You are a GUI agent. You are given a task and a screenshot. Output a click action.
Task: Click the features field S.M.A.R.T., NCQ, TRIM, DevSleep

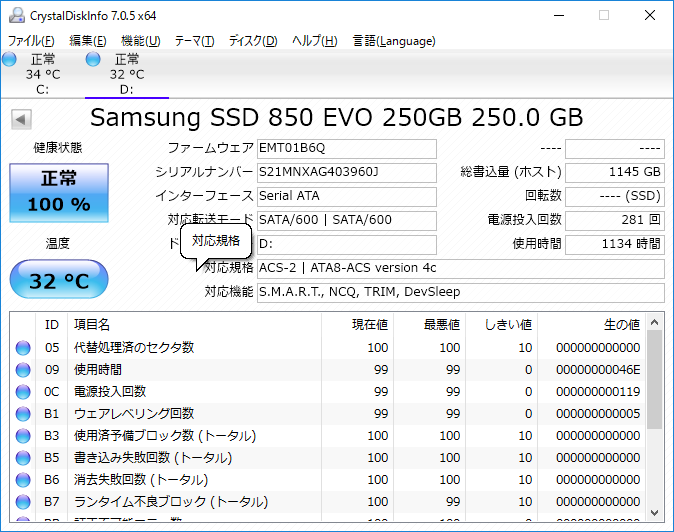461,293
